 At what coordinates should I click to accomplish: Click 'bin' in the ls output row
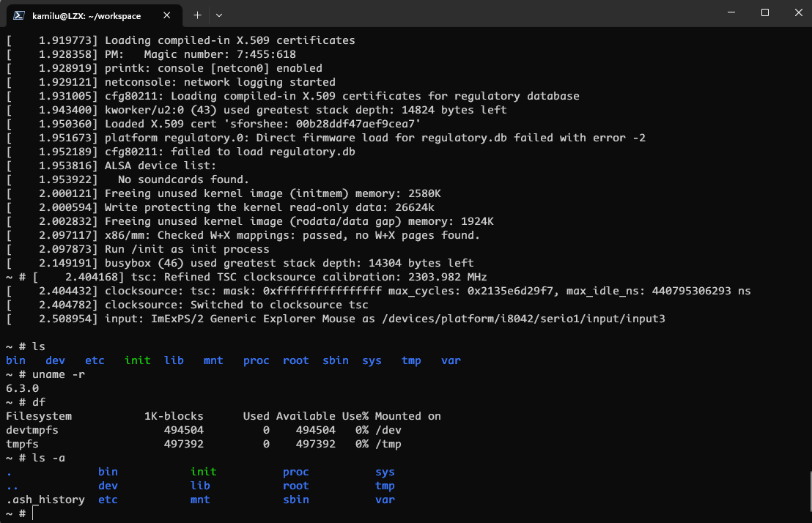[15, 360]
